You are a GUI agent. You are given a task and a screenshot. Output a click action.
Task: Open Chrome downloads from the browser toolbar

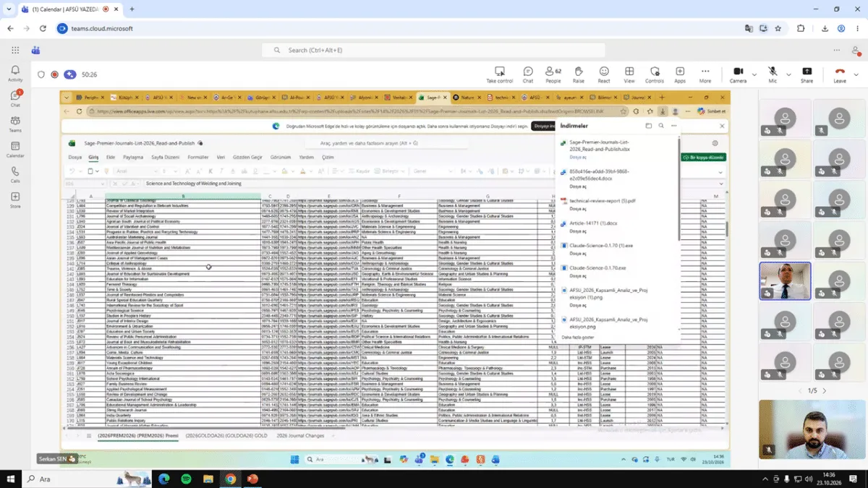tap(825, 29)
